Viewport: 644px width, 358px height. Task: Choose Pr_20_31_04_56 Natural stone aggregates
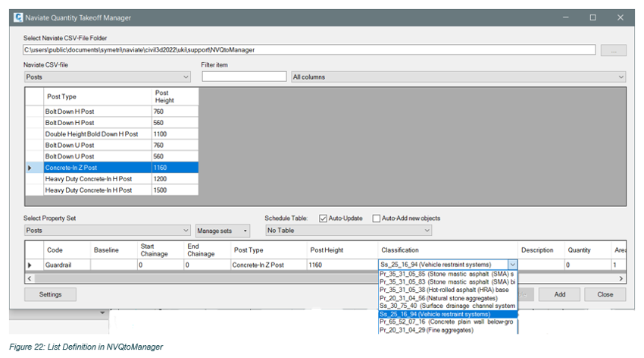448,298
